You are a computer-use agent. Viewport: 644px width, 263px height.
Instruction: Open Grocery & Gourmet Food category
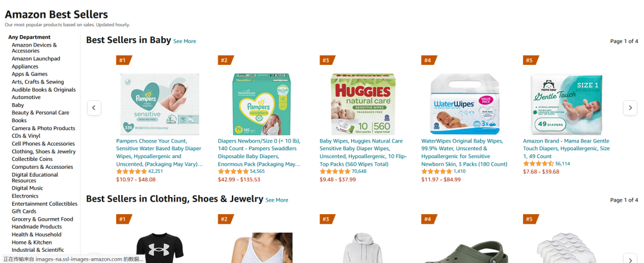[x=42, y=219]
